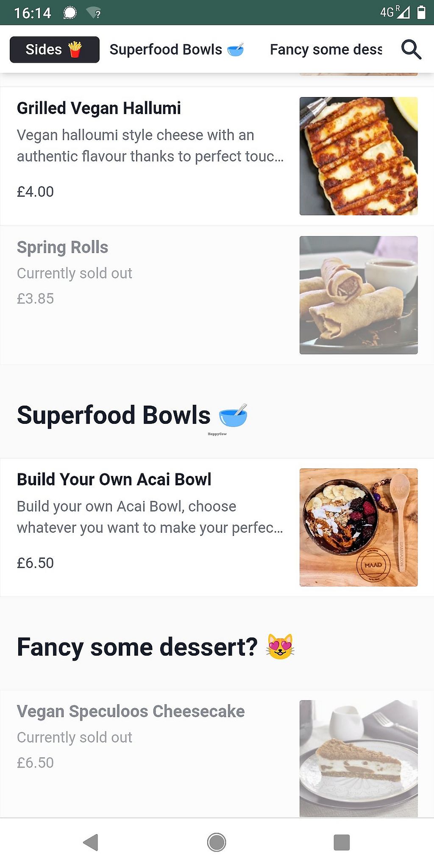Select the sold out Spring Rolls item
This screenshot has height=868, width=434.
tap(63, 248)
